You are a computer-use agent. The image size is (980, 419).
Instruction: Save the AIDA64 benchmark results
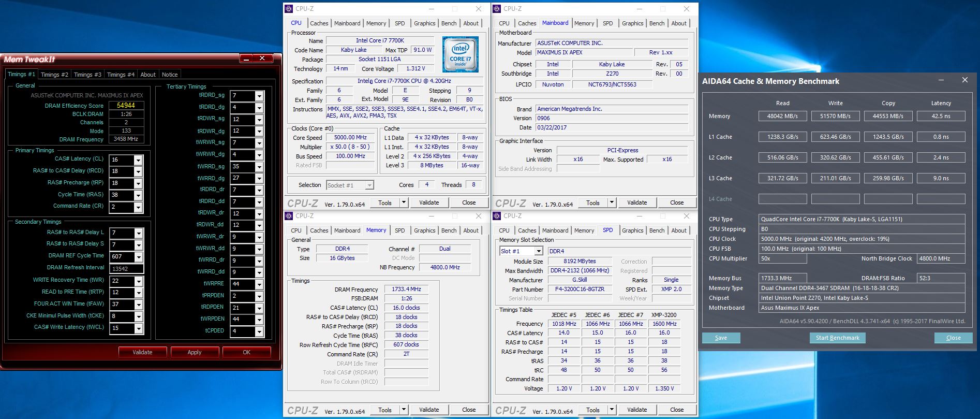pyautogui.click(x=721, y=338)
